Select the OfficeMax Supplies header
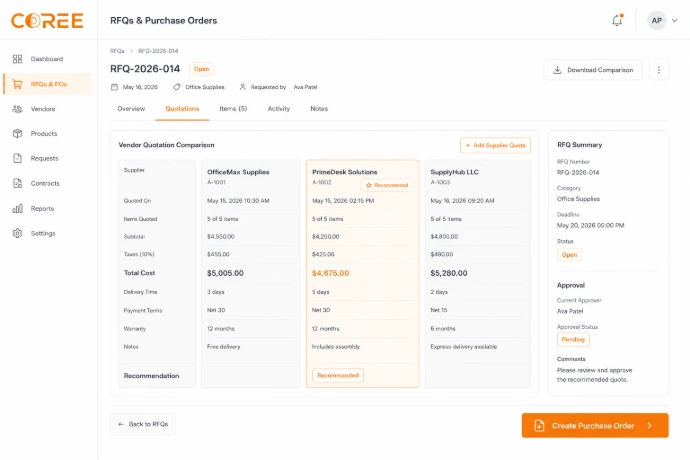This screenshot has width=690, height=460. pos(238,172)
